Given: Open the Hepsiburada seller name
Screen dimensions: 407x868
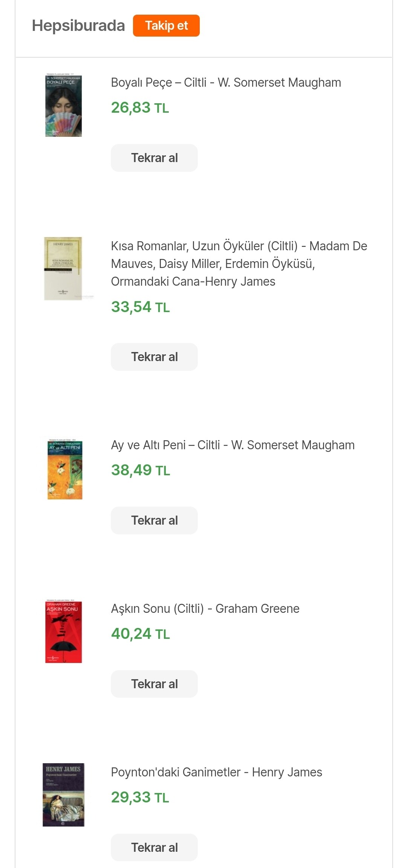Looking at the screenshot, I should (78, 26).
